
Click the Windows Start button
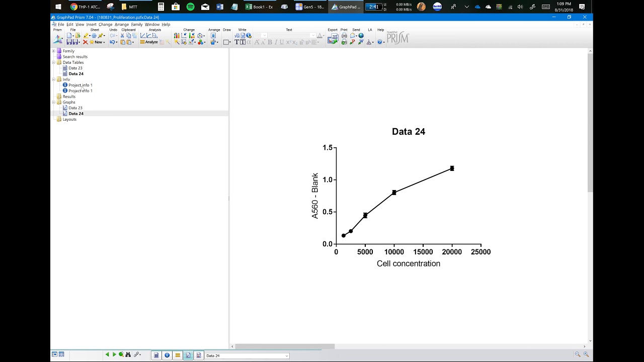(58, 7)
